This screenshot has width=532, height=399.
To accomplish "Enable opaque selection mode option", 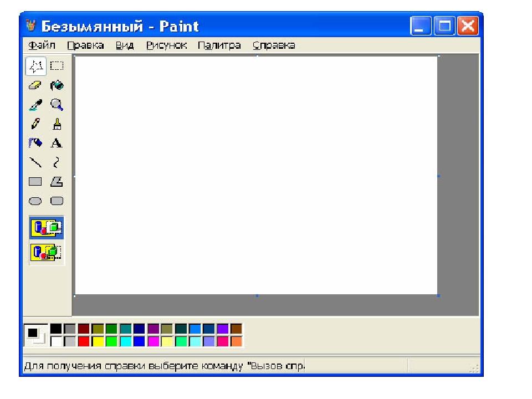I will pyautogui.click(x=47, y=227).
